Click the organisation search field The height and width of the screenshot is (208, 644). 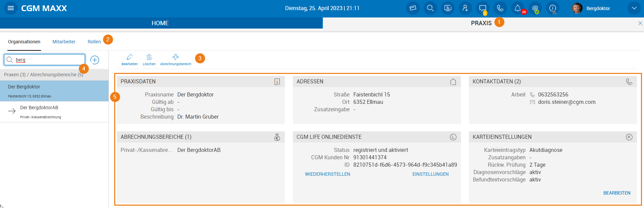[45, 60]
